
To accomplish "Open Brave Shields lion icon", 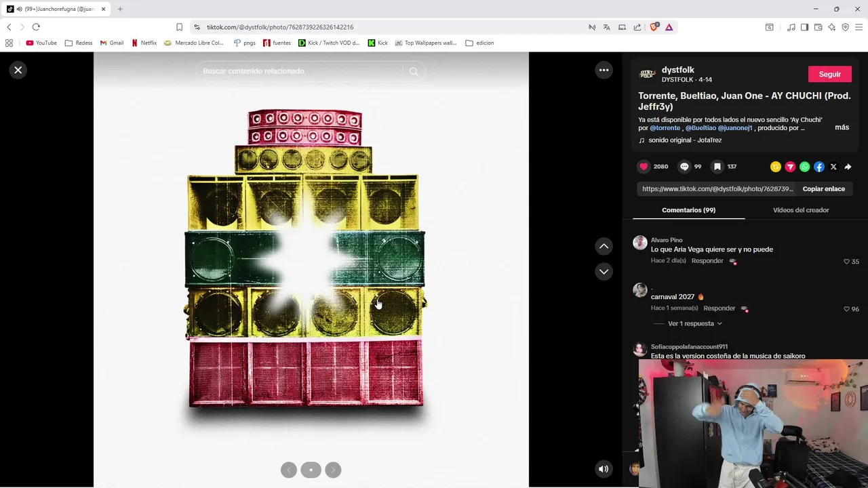I will (x=654, y=27).
